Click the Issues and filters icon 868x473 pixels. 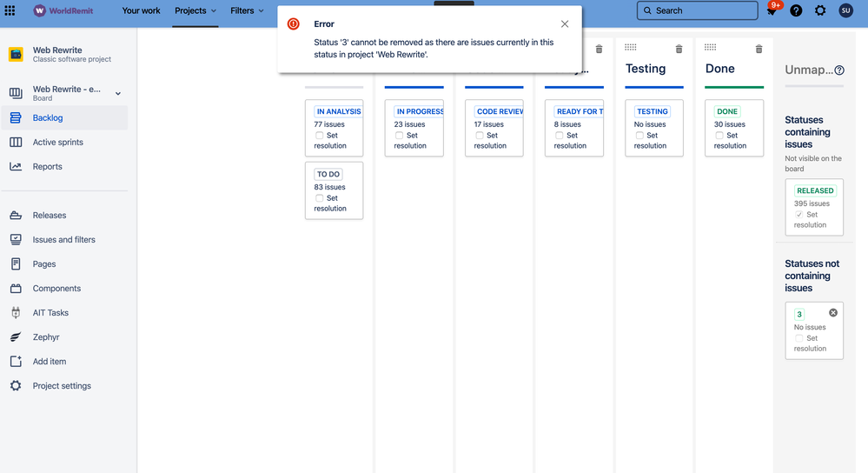pyautogui.click(x=16, y=240)
